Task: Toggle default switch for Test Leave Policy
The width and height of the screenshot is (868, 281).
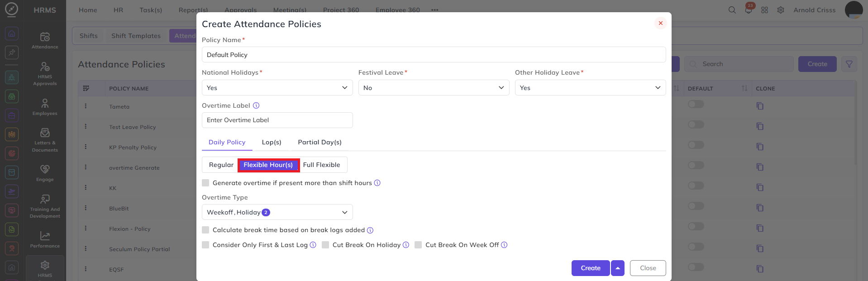Action: click(696, 124)
